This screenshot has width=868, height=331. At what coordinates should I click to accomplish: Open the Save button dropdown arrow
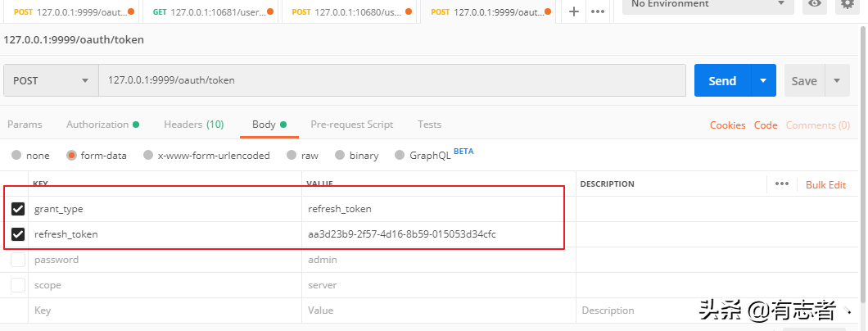[837, 81]
